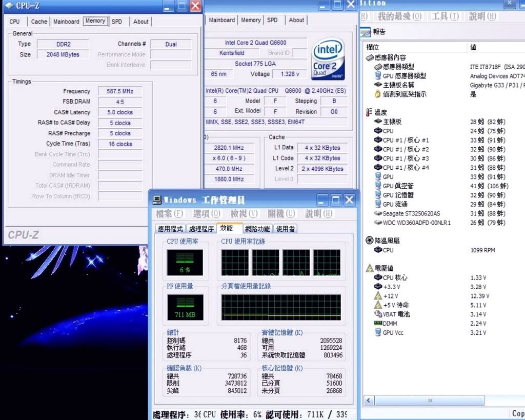Click chip icon of CPU #1 / 核心 #4
This screenshot has height=420, width=525.
[x=378, y=167]
